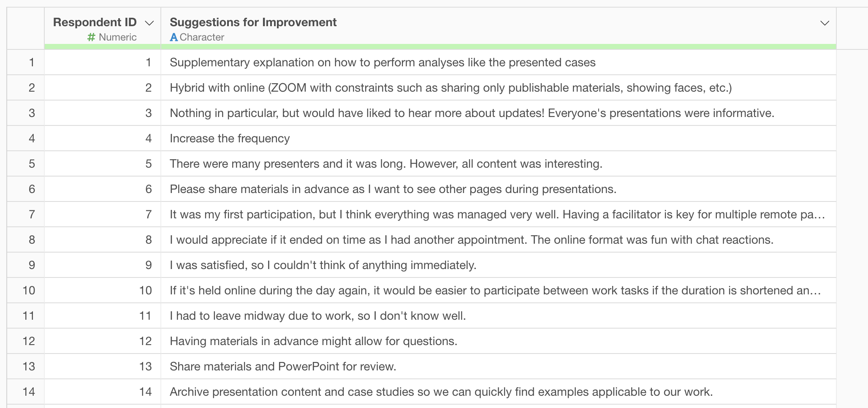Select the cell starting 'Hybrid with online'
This screenshot has height=408, width=868.
pos(499,88)
